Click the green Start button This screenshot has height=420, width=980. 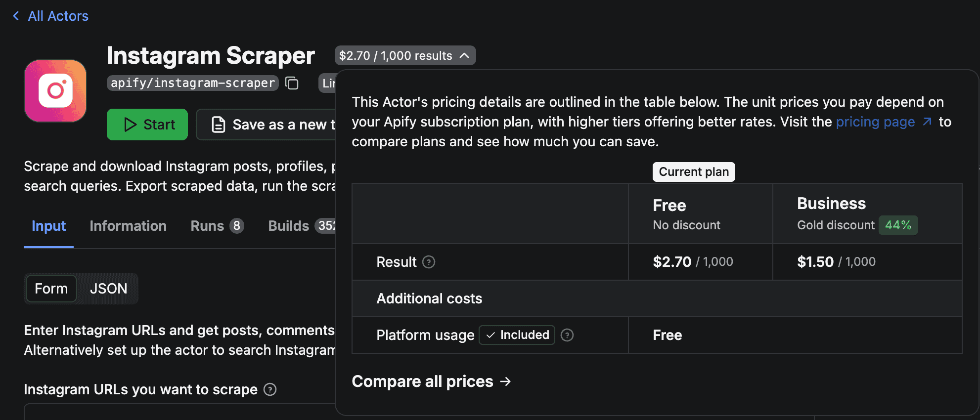147,125
